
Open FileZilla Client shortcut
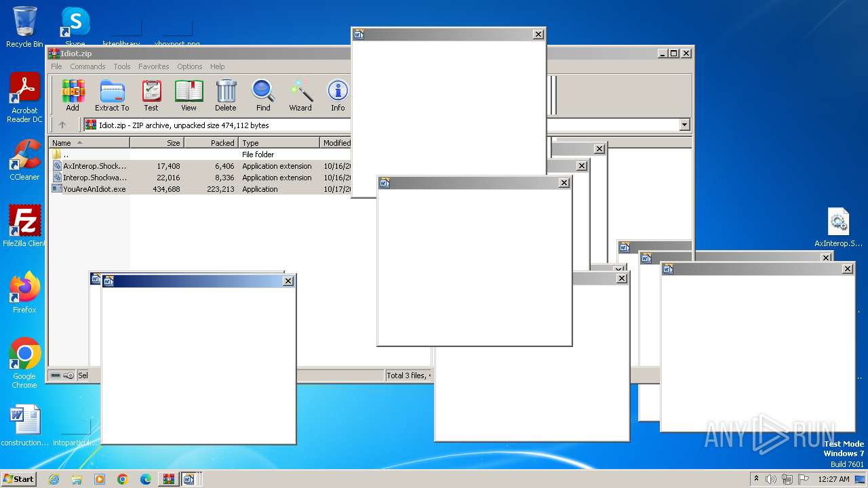(x=24, y=226)
